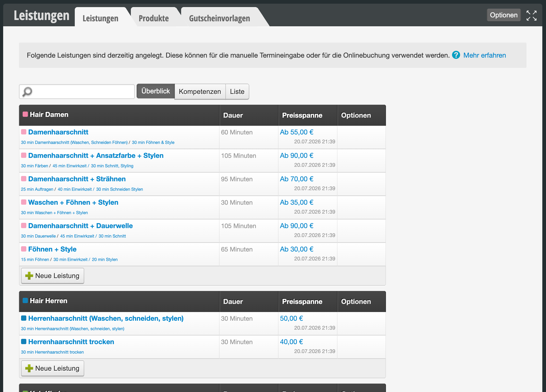Select the Leistungen tab
The image size is (546, 392).
[x=100, y=18]
